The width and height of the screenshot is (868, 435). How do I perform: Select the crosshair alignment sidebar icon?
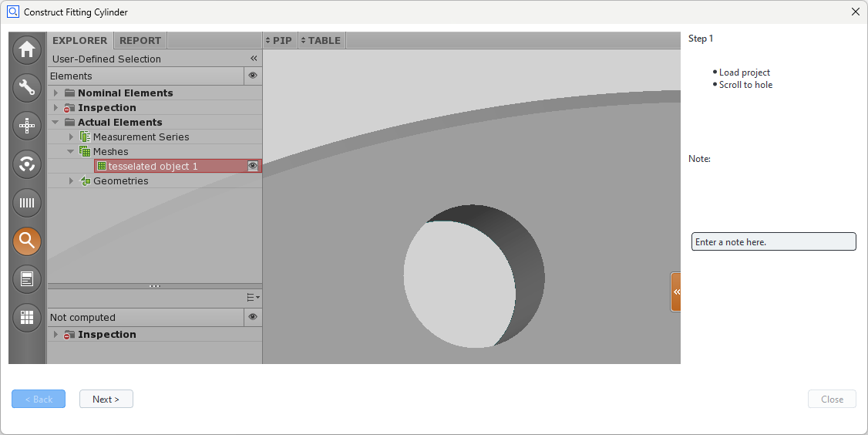[x=27, y=126]
